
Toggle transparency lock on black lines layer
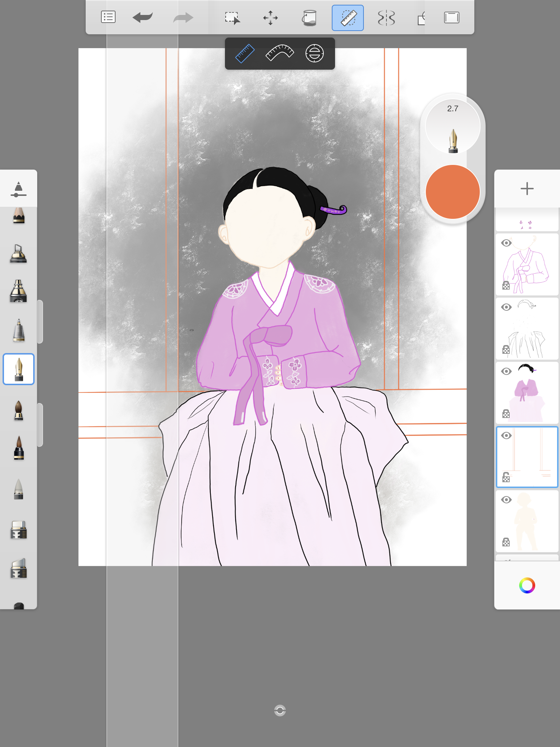pyautogui.click(x=506, y=349)
